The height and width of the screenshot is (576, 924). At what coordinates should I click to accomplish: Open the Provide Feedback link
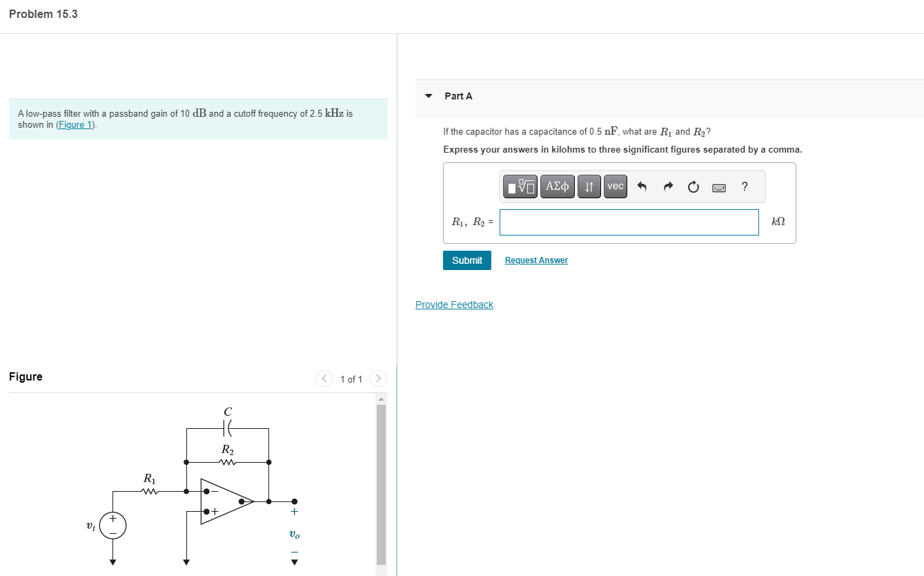tap(454, 305)
